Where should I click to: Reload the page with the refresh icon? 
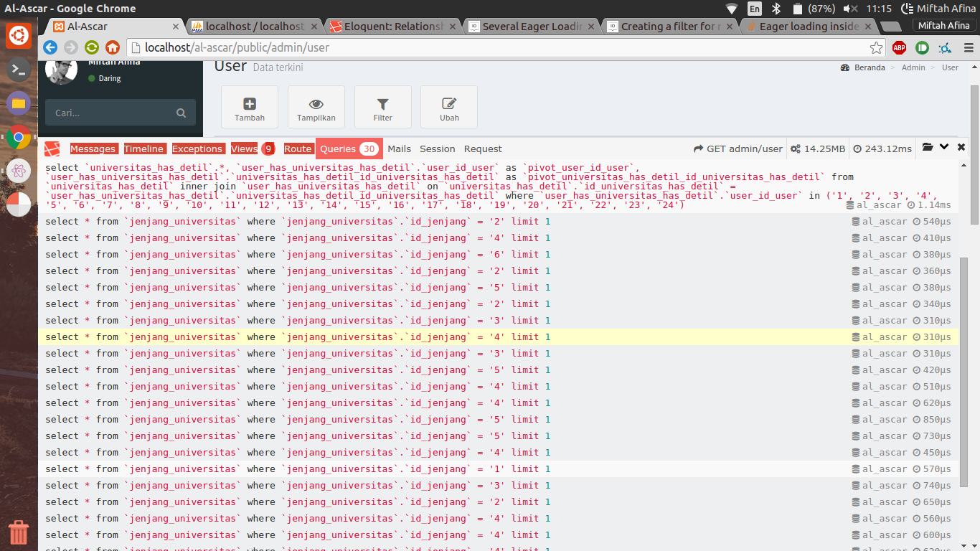pos(92,48)
